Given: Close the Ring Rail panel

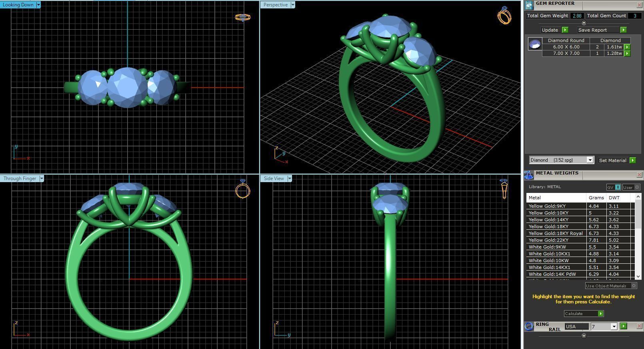Looking at the screenshot, I should 639,326.
